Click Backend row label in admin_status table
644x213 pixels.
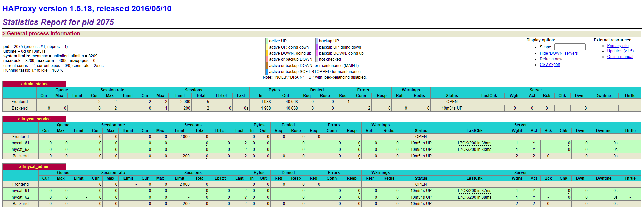point(19,108)
